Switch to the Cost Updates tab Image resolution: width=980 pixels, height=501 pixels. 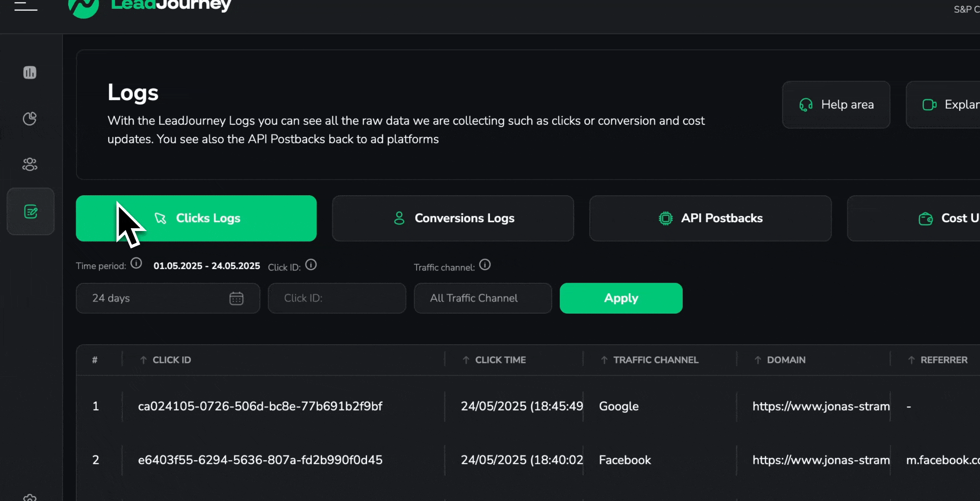click(x=914, y=218)
